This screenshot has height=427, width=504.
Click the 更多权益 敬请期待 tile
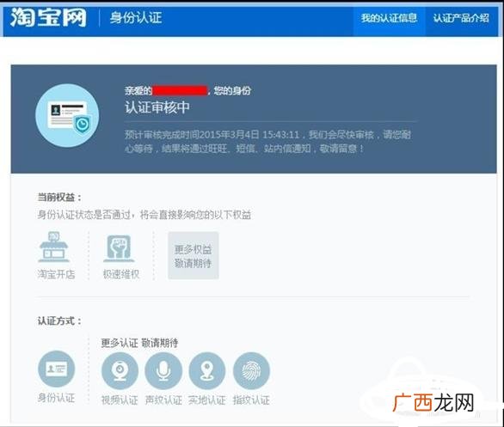194,255
